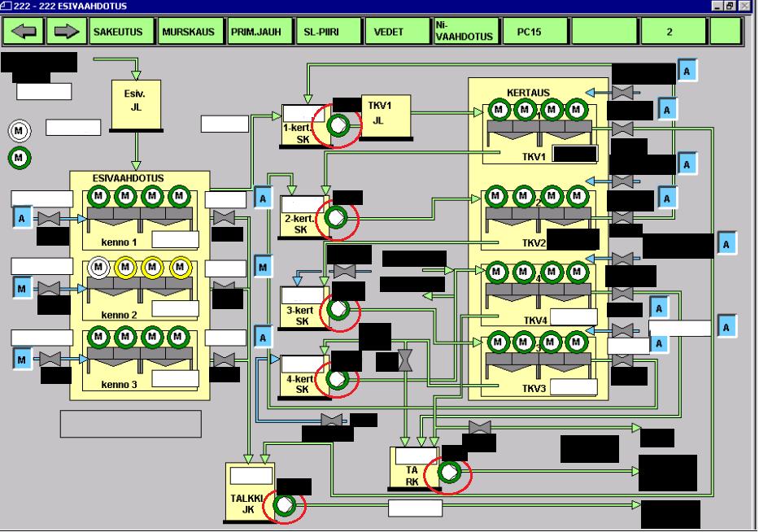The height and width of the screenshot is (532, 759).
Task: Click the value field beside TKV3 label
Action: tap(574, 387)
